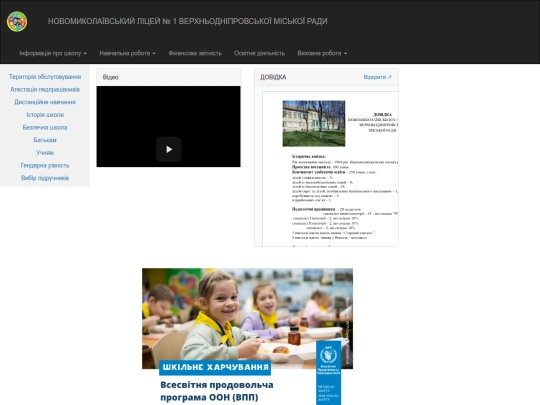Viewport: 540px width, 405px height.
Task: Select the Батькам sidebar link
Action: tap(45, 140)
